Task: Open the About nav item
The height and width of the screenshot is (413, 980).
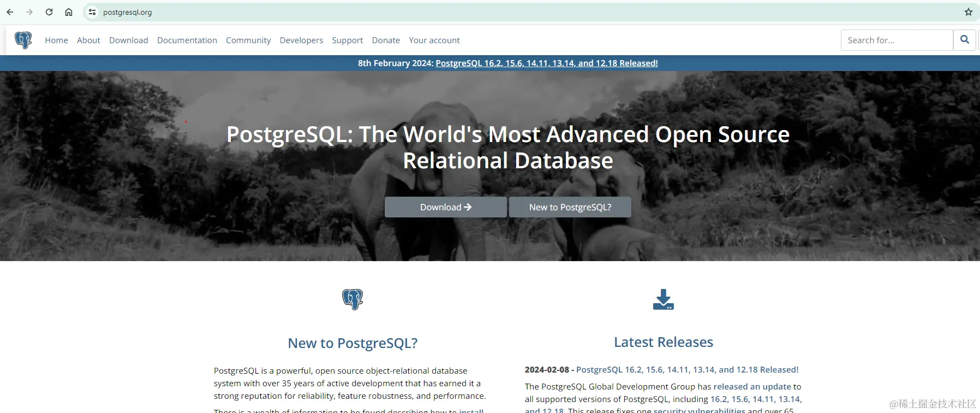Action: tap(88, 40)
